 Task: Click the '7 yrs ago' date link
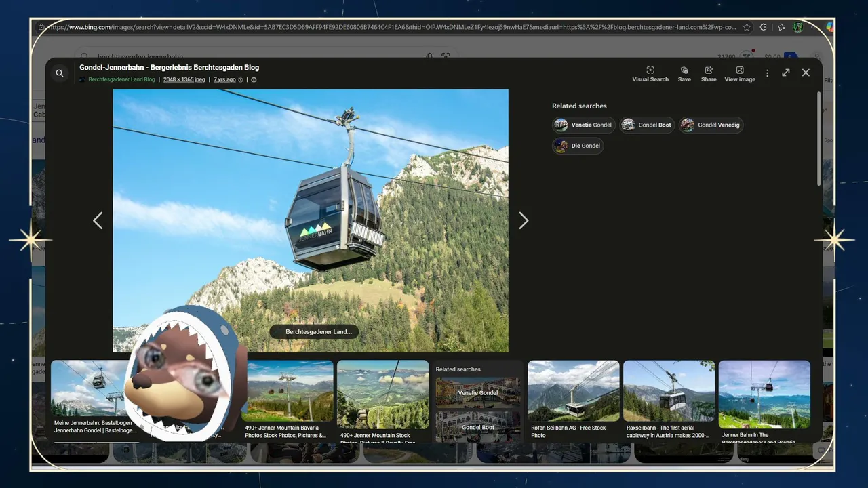[x=224, y=79]
